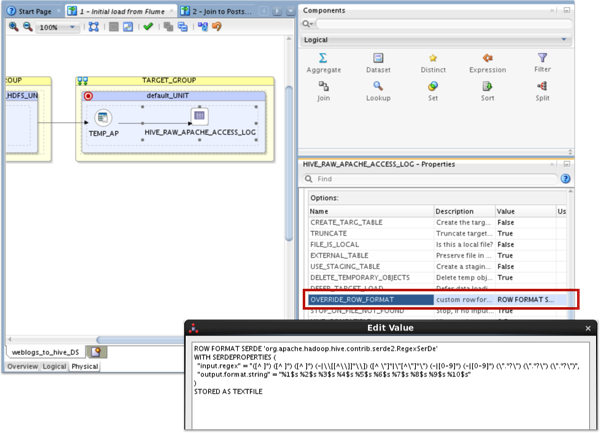Click the EXTERNAL_TABLE option name
This screenshot has width=600, height=433.
(339, 256)
